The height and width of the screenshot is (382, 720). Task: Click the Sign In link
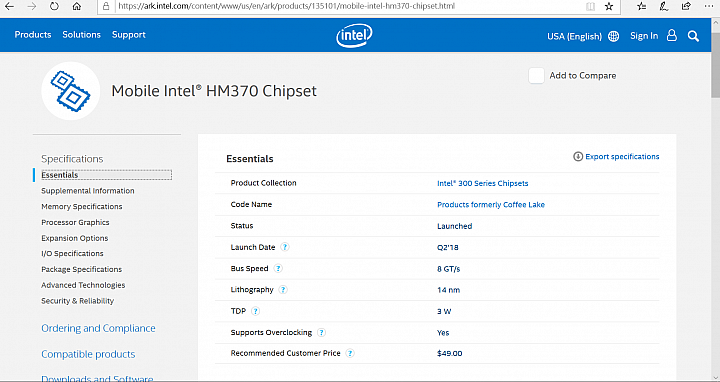pyautogui.click(x=644, y=36)
